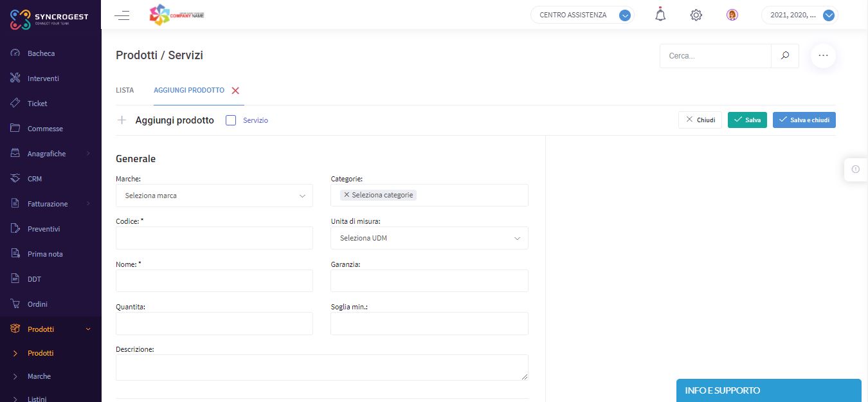Collapse the Prodotti submenu chevron
868x402 pixels.
pyautogui.click(x=88, y=329)
